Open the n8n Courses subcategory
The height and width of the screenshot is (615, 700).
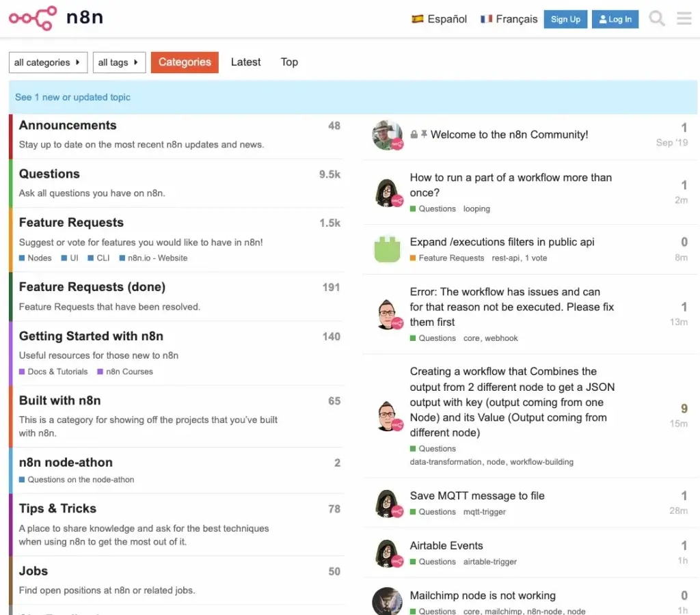(125, 371)
